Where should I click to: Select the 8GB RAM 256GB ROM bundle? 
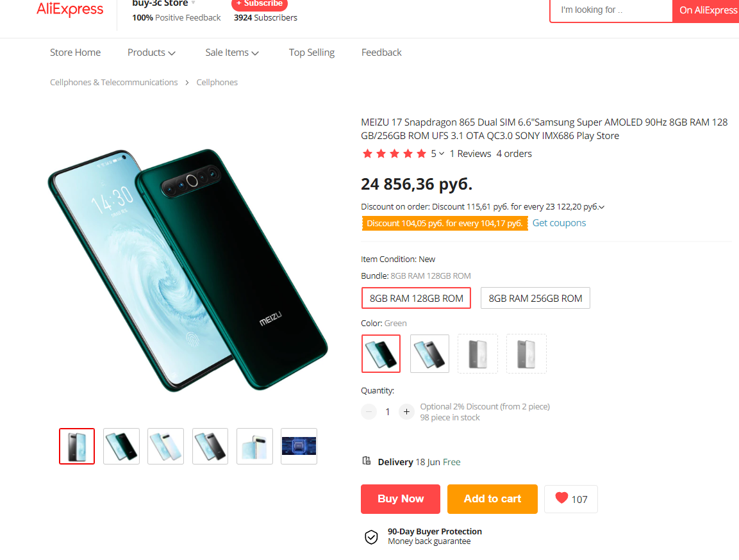535,298
